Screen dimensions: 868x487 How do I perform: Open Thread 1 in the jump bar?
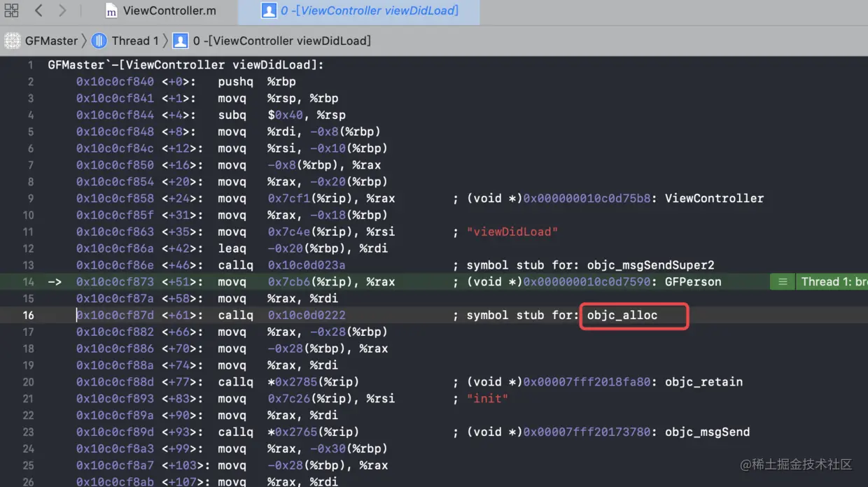pyautogui.click(x=135, y=41)
